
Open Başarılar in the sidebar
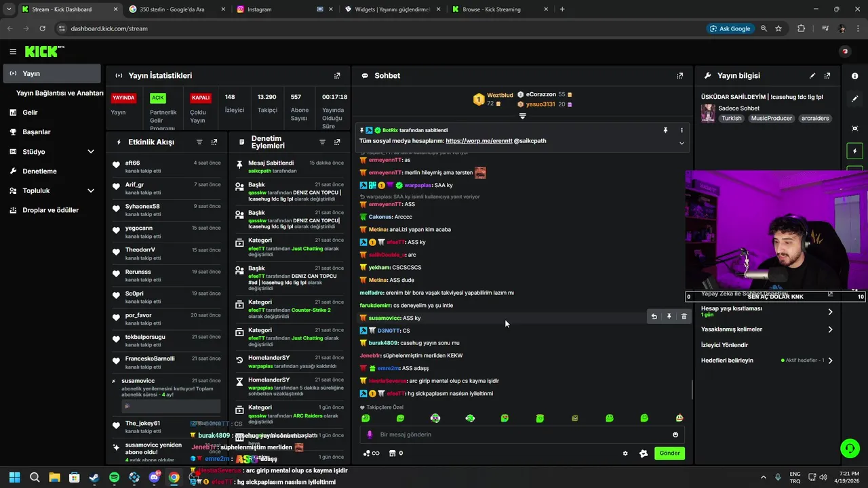point(52,132)
